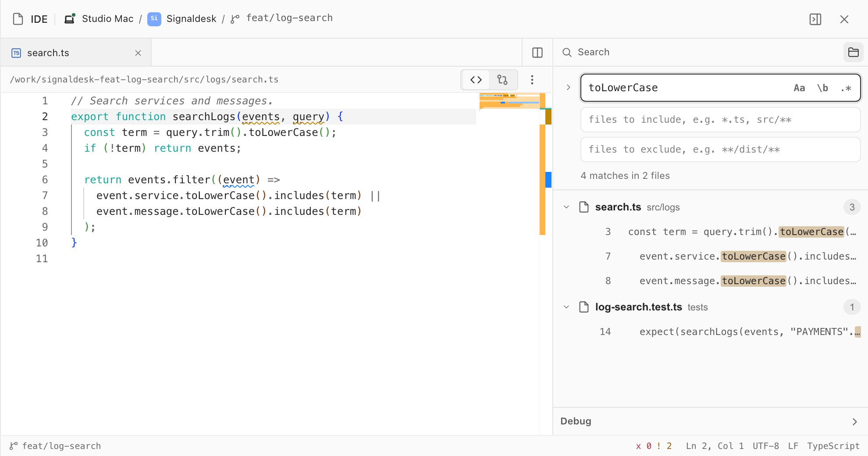868x456 pixels.
Task: Click LF line ending indicator
Action: [x=793, y=446]
